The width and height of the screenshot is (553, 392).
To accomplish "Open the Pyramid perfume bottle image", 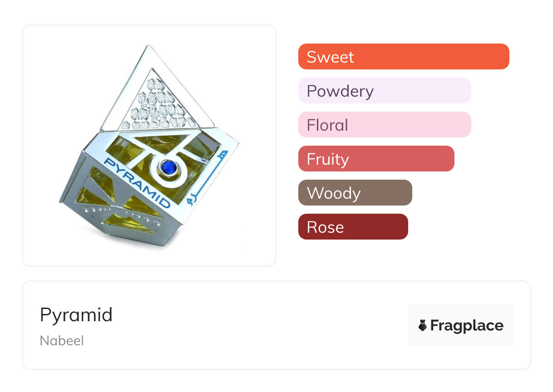I will pyautogui.click(x=149, y=145).
